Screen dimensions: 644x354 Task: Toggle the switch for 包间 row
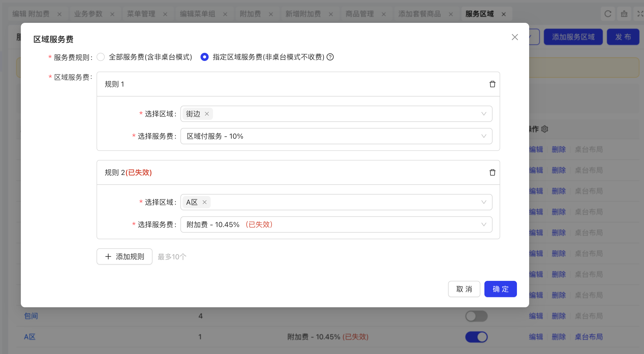point(476,316)
